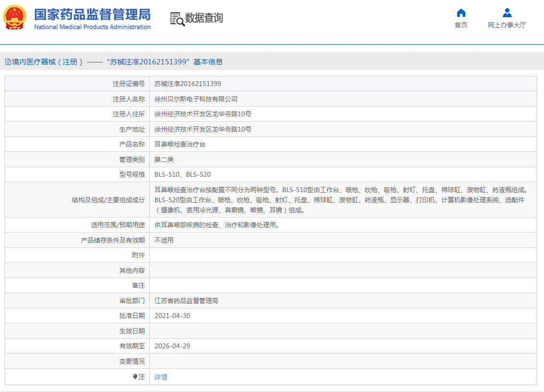Screen dimensions: 544x392
Task: Click the person icon above 网上办事大厅
Action: click(507, 13)
